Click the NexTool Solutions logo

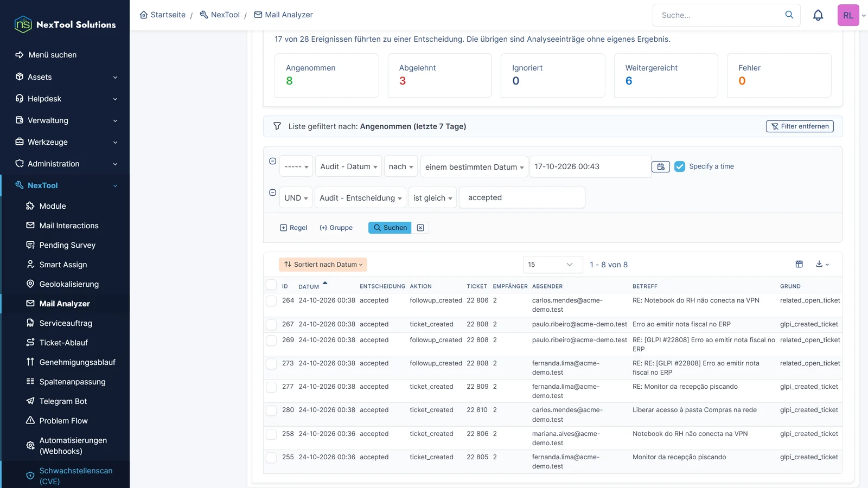tap(65, 24)
